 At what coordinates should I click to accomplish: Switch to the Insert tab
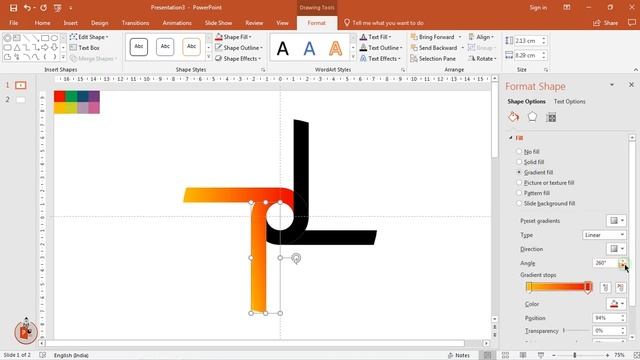(71, 23)
